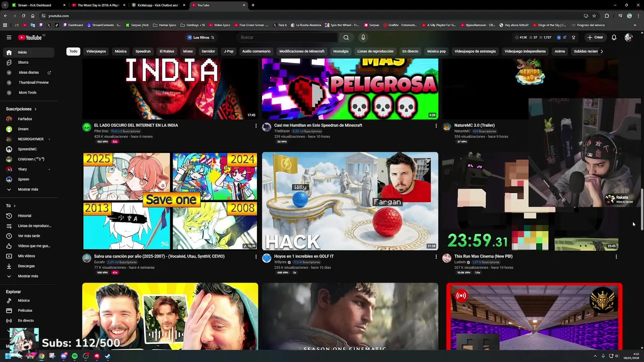Open the live Minecraft stream thumbnail
Screen dimensions: 644x362
pos(534,316)
